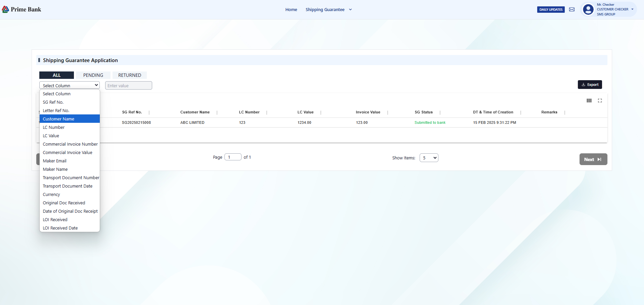The width and height of the screenshot is (644, 305).
Task: Switch to the PENDING tab
Action: click(x=93, y=75)
